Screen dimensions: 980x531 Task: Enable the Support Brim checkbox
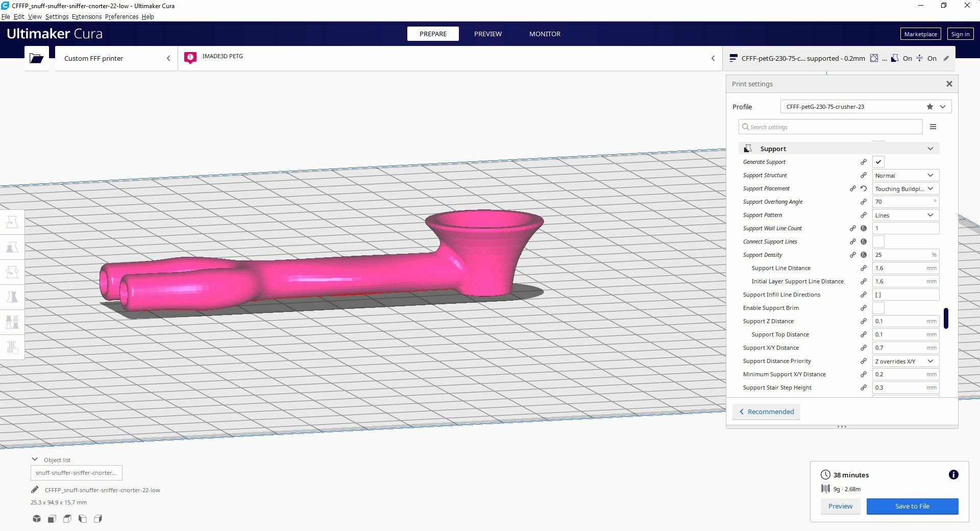[x=878, y=308]
